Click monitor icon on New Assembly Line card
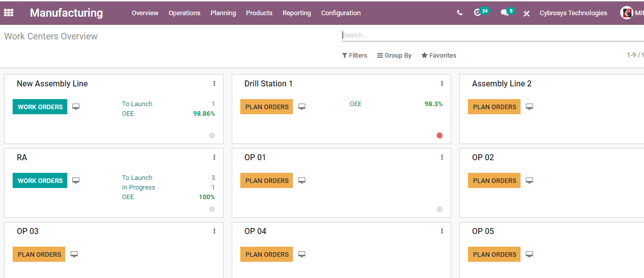 coord(76,107)
